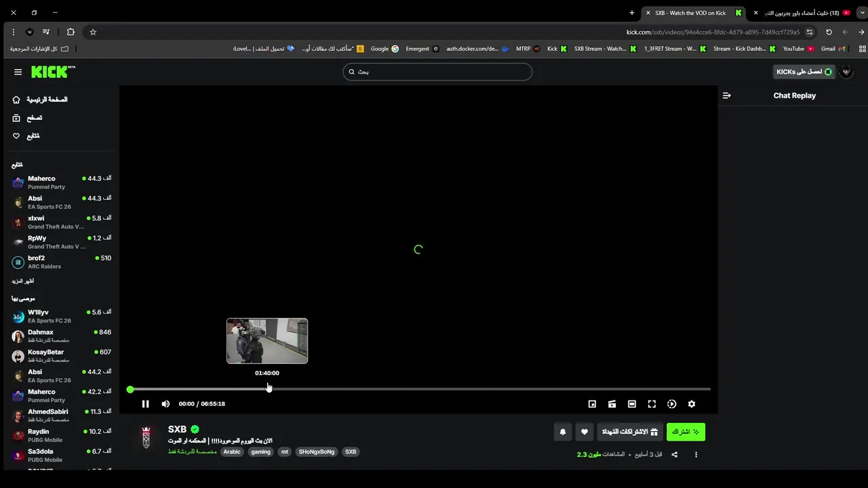This screenshot has height=488, width=868.
Task: Open the just-chatting category link in green
Action: pyautogui.click(x=193, y=452)
